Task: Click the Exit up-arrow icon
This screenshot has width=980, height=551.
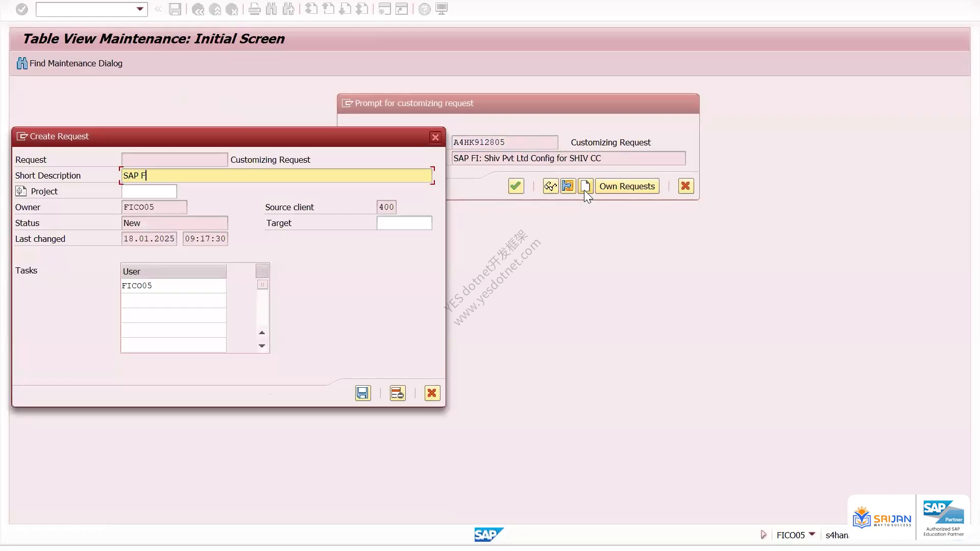Action: 215,9
